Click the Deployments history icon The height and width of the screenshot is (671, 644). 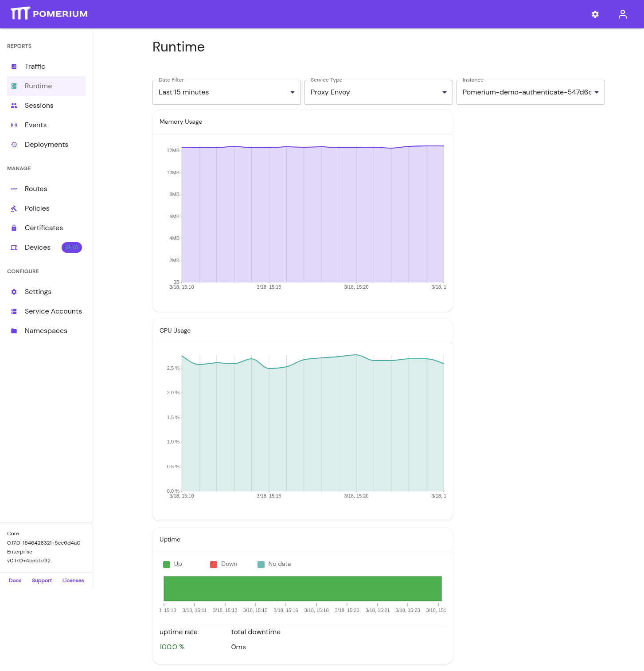14,145
